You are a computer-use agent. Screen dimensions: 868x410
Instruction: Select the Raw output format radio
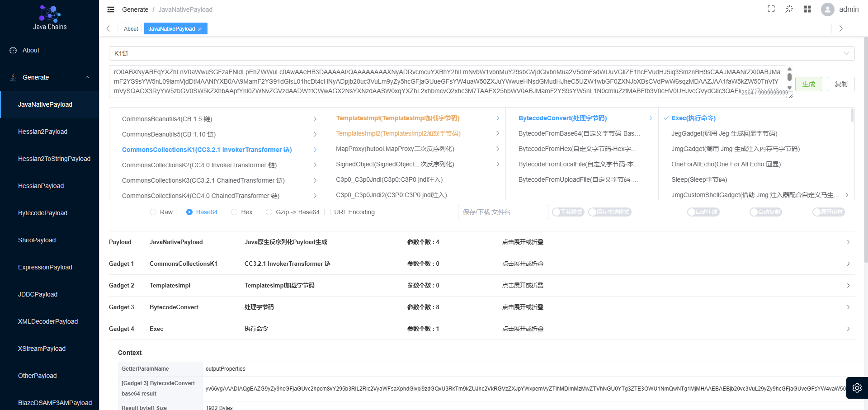[153, 212]
